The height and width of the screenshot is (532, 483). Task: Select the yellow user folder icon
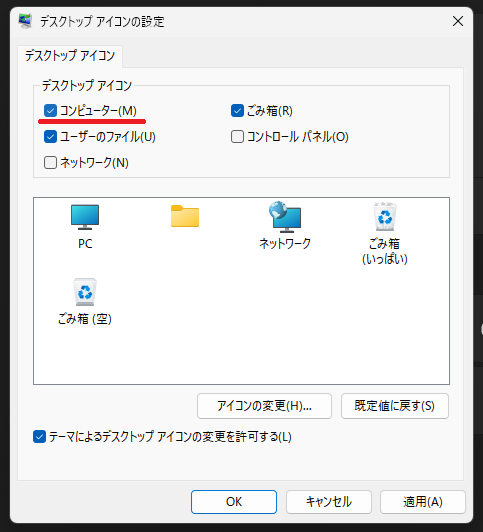pos(185,216)
